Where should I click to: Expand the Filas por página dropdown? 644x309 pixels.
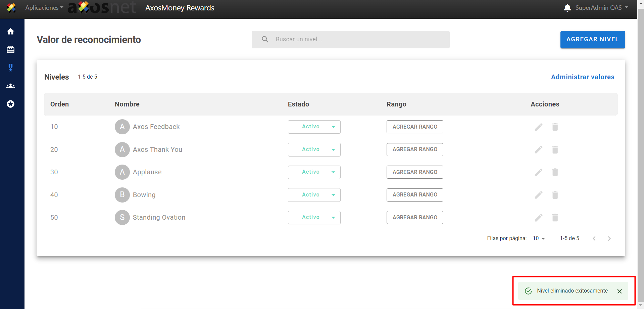[539, 238]
